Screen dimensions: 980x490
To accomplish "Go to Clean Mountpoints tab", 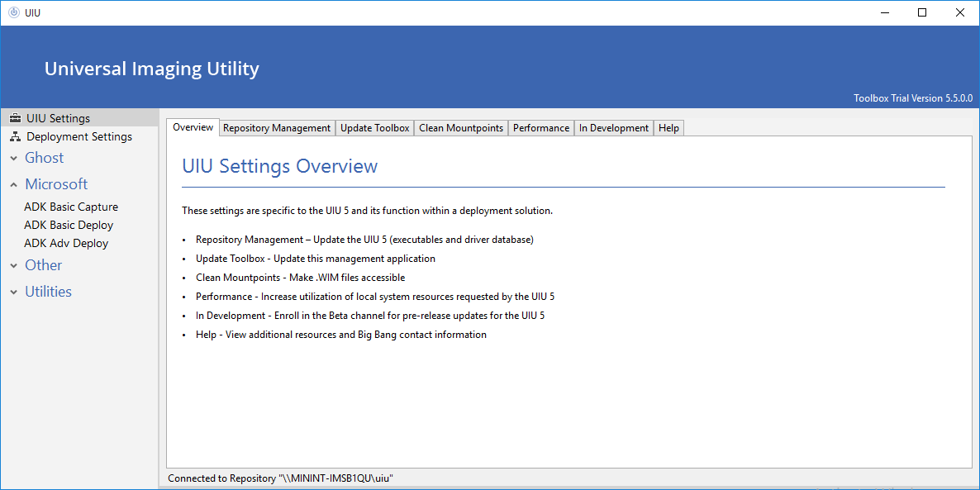I will pos(461,127).
